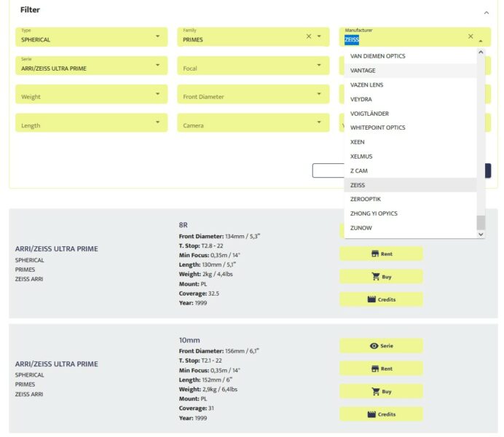Choose ZEROOPTIK manufacturer option

(x=410, y=200)
